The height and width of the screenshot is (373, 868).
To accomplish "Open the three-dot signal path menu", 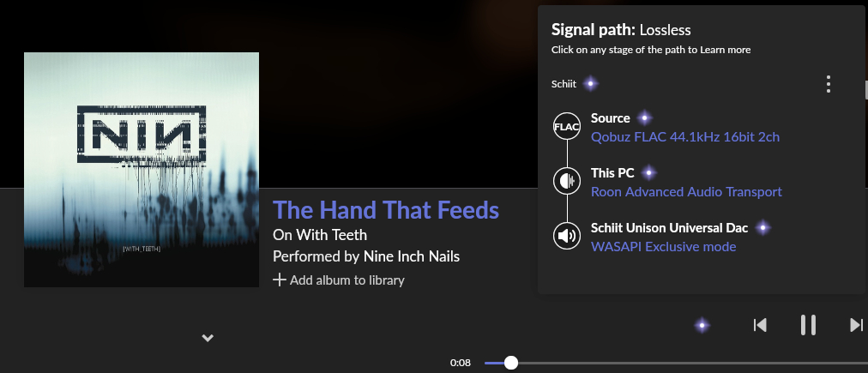I will [828, 84].
